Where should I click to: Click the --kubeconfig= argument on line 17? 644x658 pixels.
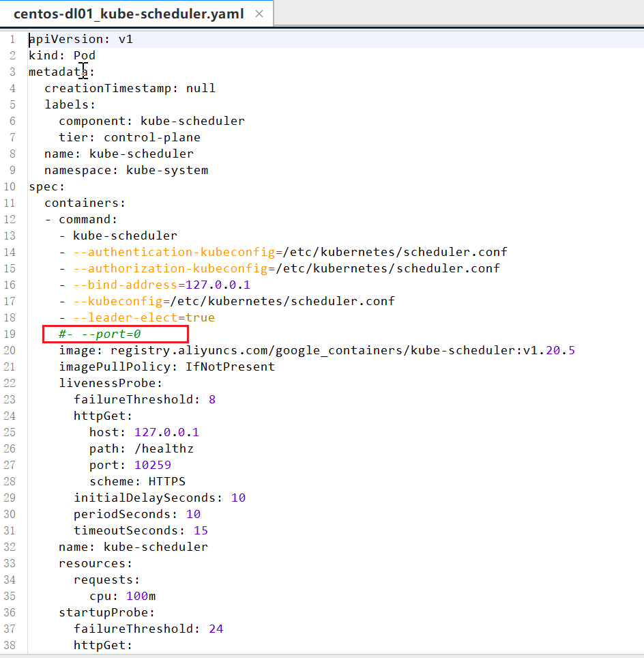(234, 301)
